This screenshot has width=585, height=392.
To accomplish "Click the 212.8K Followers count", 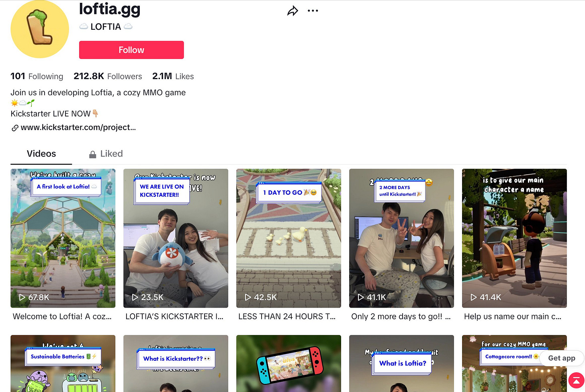I will (108, 76).
